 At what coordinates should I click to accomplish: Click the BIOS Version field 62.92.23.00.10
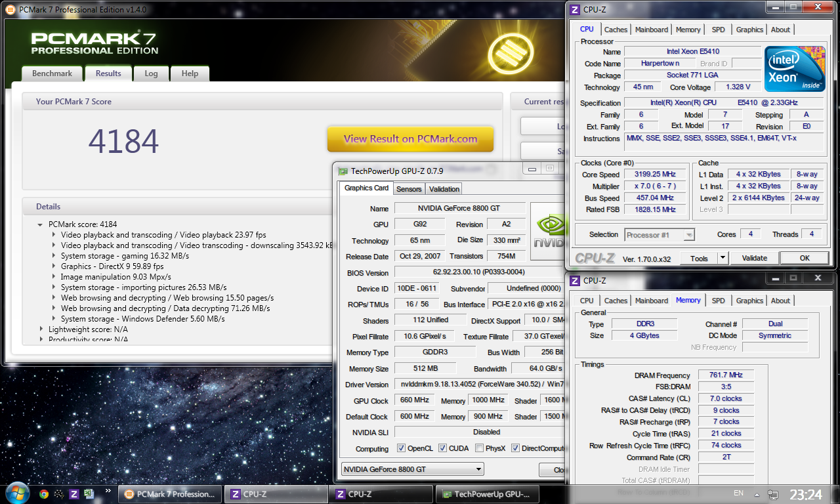479,272
